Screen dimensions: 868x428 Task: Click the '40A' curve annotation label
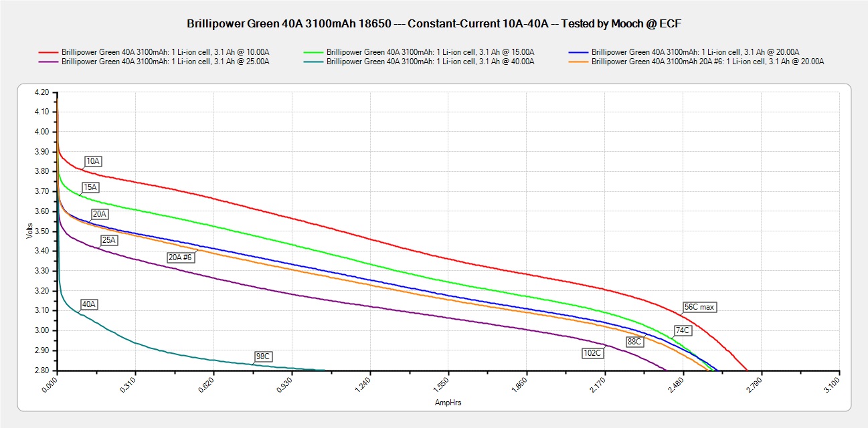(x=89, y=304)
